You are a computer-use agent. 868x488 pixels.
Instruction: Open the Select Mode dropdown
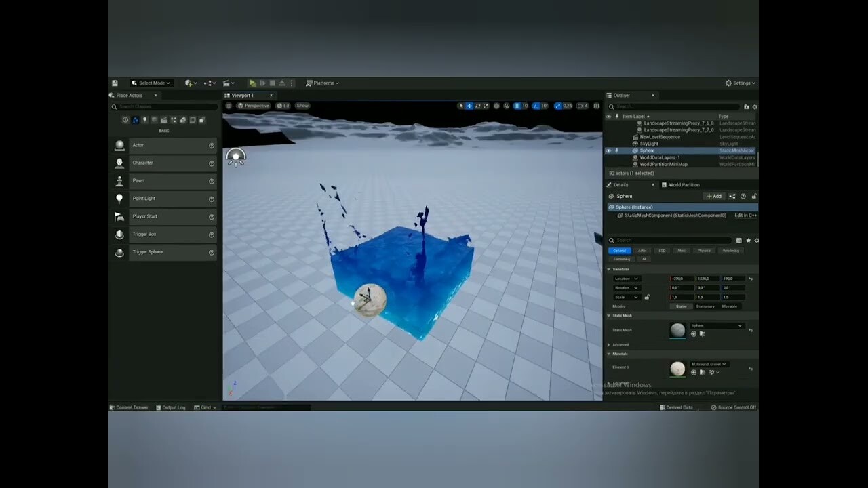point(151,83)
